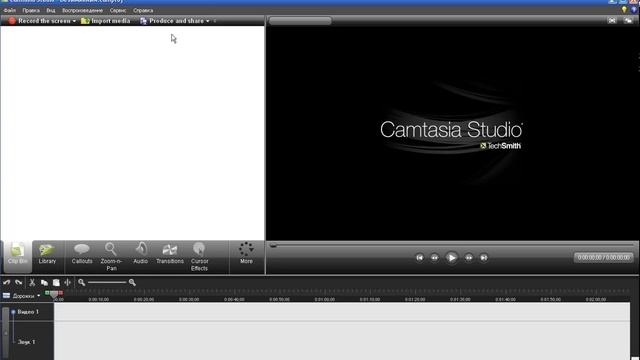Jump to previous clip in preview
The height and width of the screenshot is (360, 640).
pos(419,258)
